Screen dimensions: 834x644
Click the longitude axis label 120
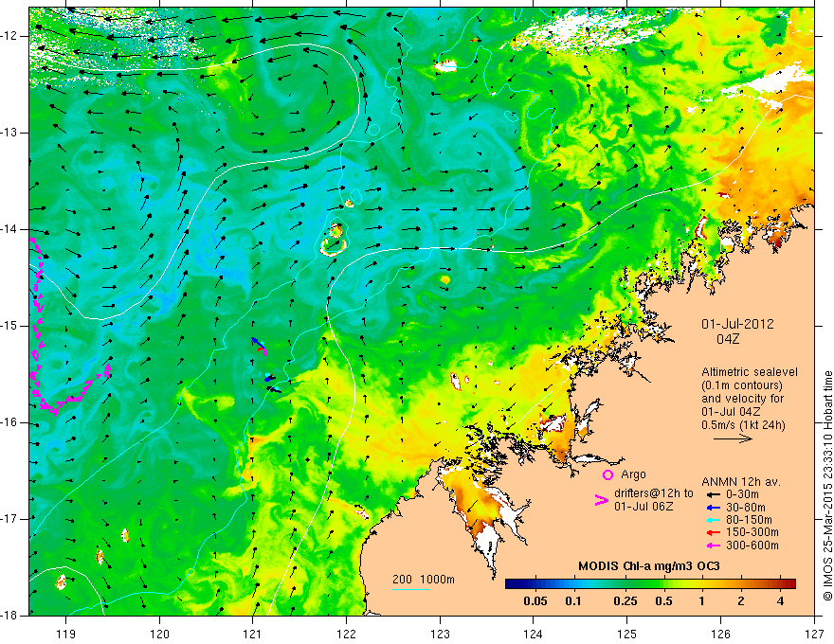pos(159,635)
